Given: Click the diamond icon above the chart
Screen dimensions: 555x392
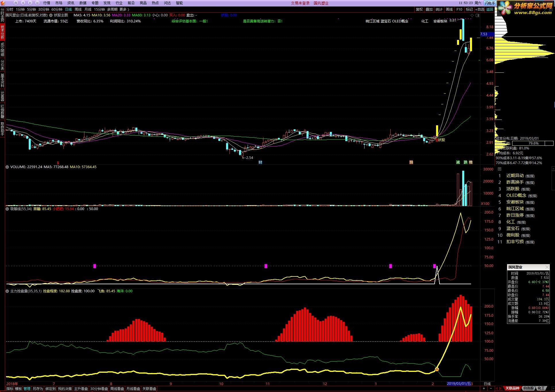Looking at the screenshot, I should (472, 15).
